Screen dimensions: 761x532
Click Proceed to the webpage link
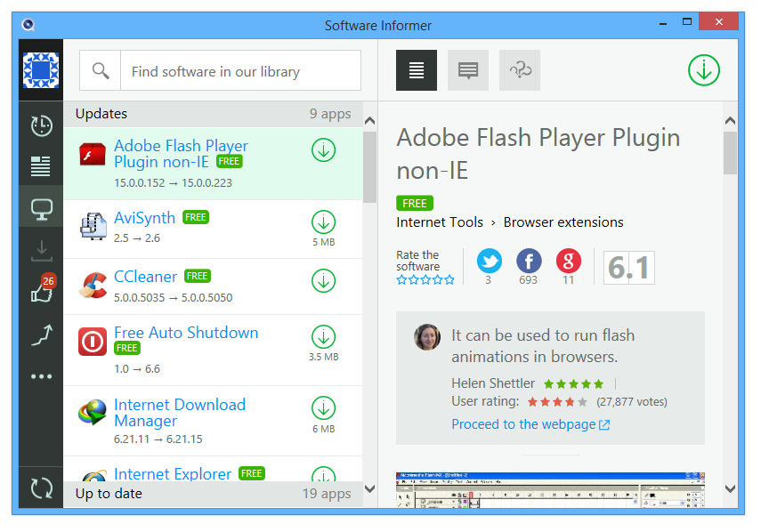[524, 424]
